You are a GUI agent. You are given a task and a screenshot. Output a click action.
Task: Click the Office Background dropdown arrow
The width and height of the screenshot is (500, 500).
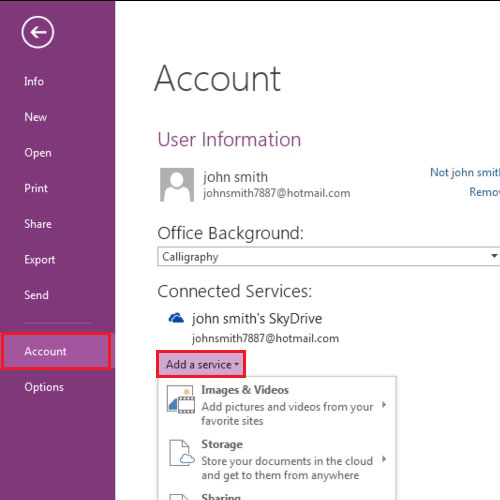494,256
